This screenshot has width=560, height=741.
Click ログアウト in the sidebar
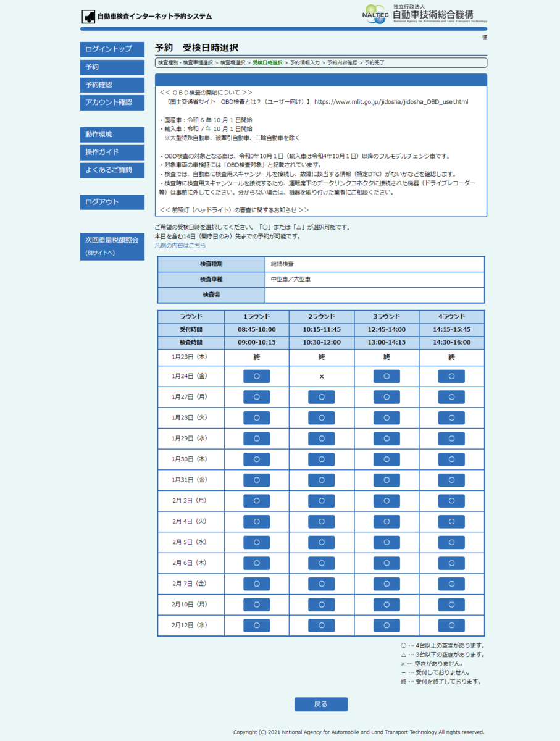pos(112,202)
